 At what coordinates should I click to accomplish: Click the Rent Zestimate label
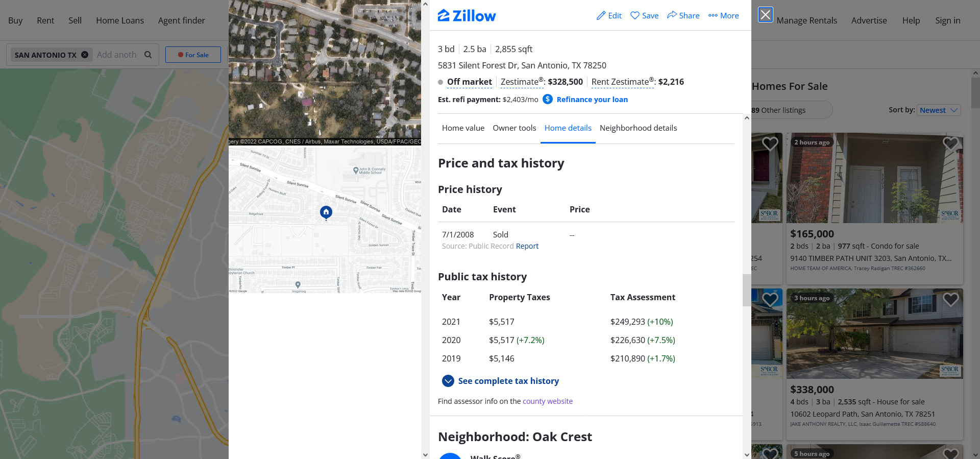tap(623, 82)
